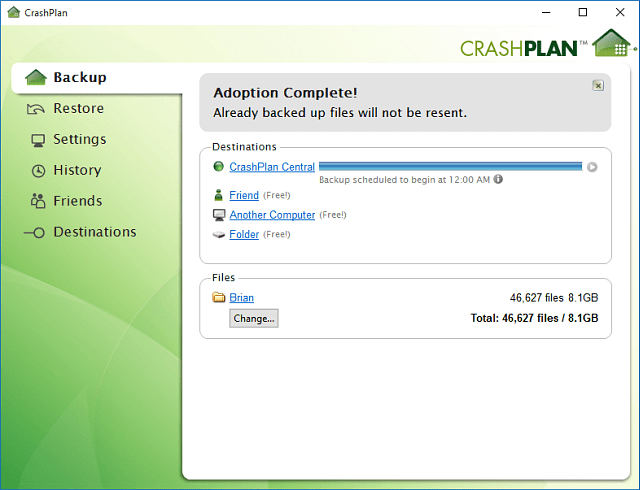Click the History clock icon
Viewport: 640px width, 490px height.
coord(38,171)
